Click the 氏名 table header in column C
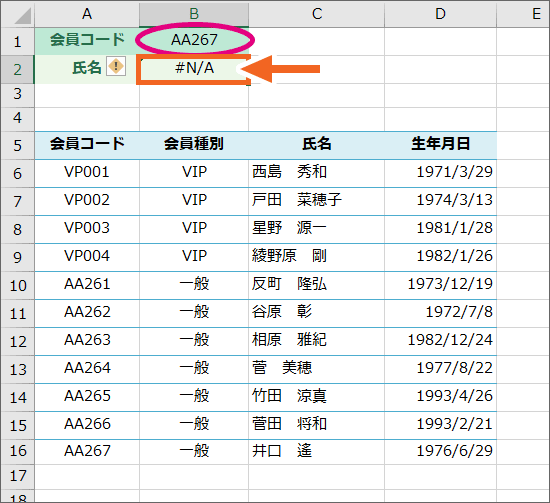 click(317, 143)
